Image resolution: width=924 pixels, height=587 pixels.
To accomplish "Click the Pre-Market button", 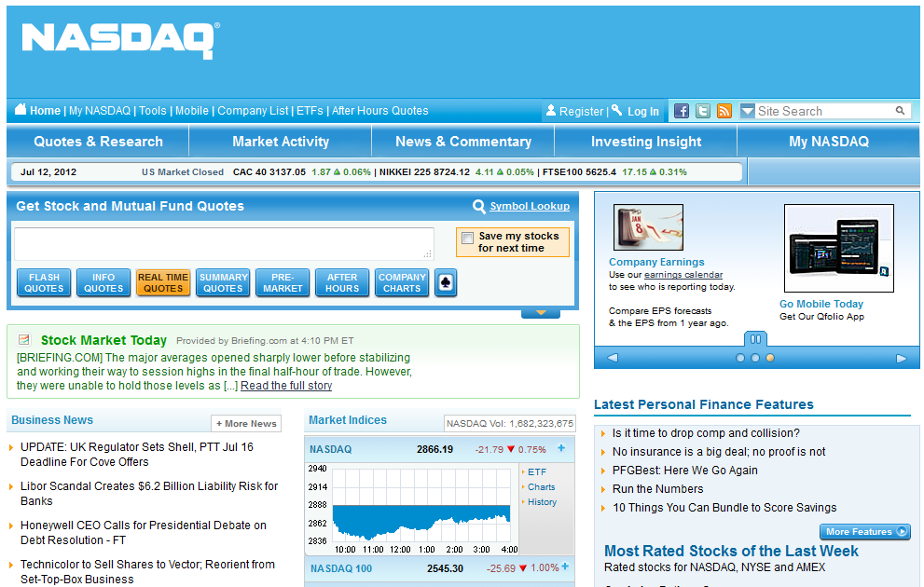I will click(x=283, y=282).
